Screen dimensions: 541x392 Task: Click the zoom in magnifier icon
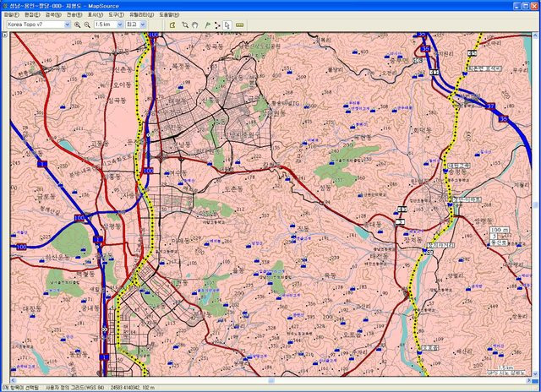click(x=77, y=24)
